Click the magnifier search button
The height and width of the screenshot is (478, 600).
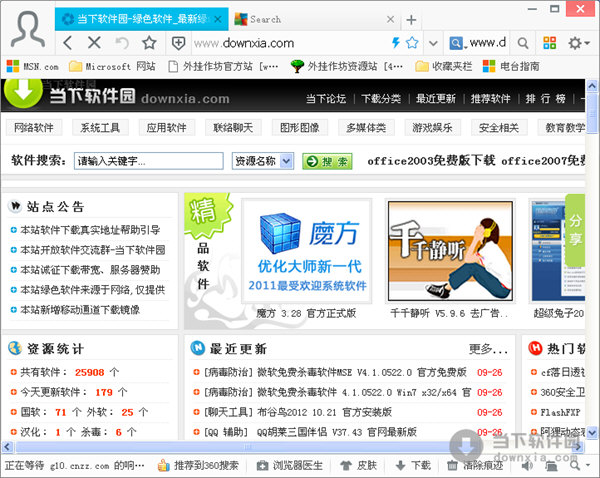click(523, 43)
